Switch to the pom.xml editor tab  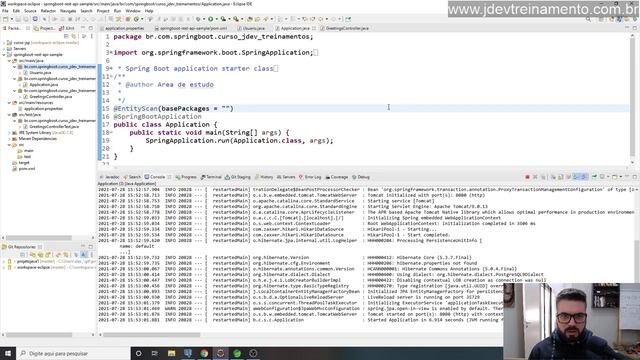tap(191, 28)
